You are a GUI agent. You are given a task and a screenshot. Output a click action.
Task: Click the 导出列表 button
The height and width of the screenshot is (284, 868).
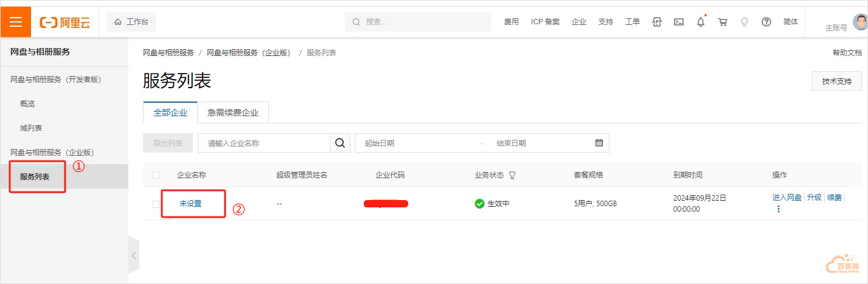pyautogui.click(x=168, y=143)
